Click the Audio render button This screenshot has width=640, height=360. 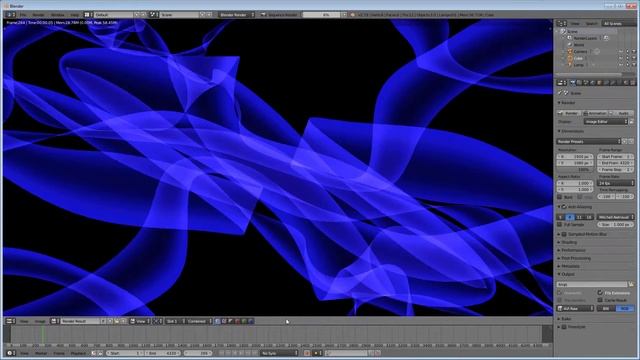tap(621, 113)
